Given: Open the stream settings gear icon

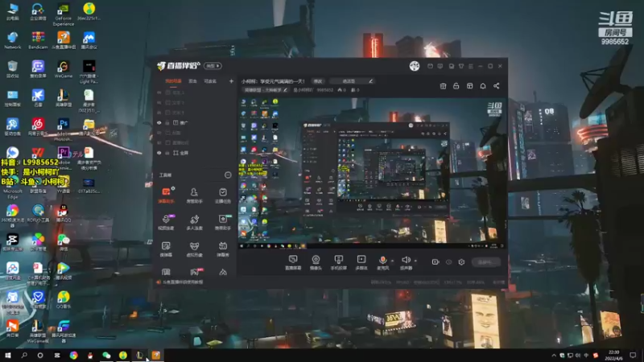Looking at the screenshot, I should (x=461, y=262).
